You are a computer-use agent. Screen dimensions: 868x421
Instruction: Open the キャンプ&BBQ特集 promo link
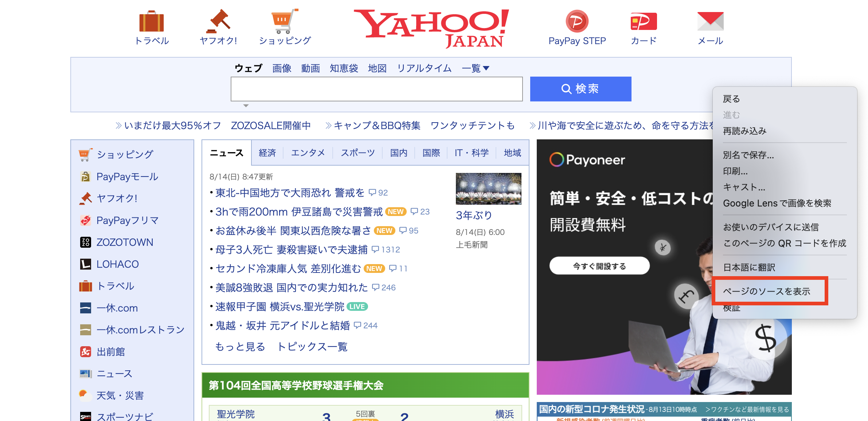pyautogui.click(x=377, y=125)
